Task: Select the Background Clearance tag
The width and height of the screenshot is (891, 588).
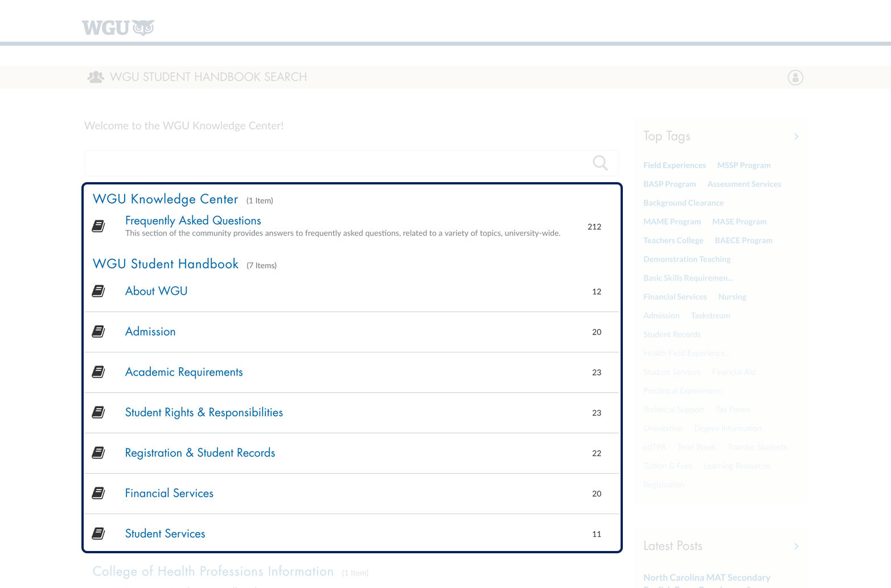Action: (684, 203)
